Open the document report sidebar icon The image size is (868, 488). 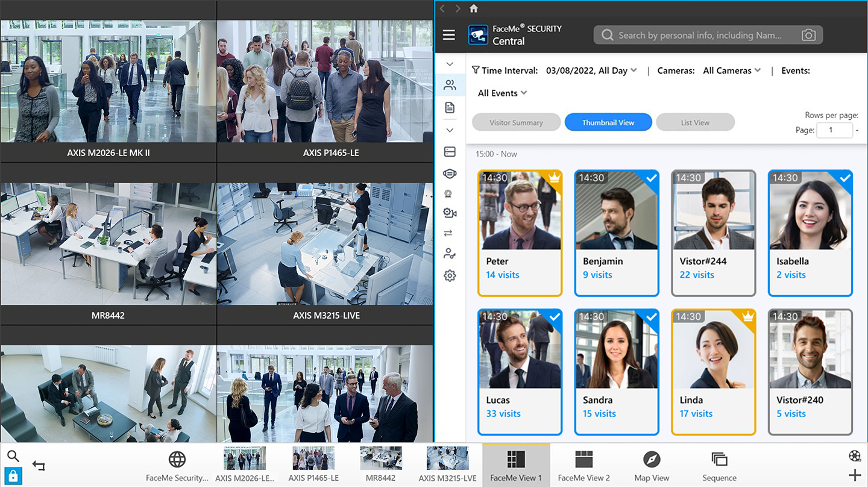(x=450, y=108)
